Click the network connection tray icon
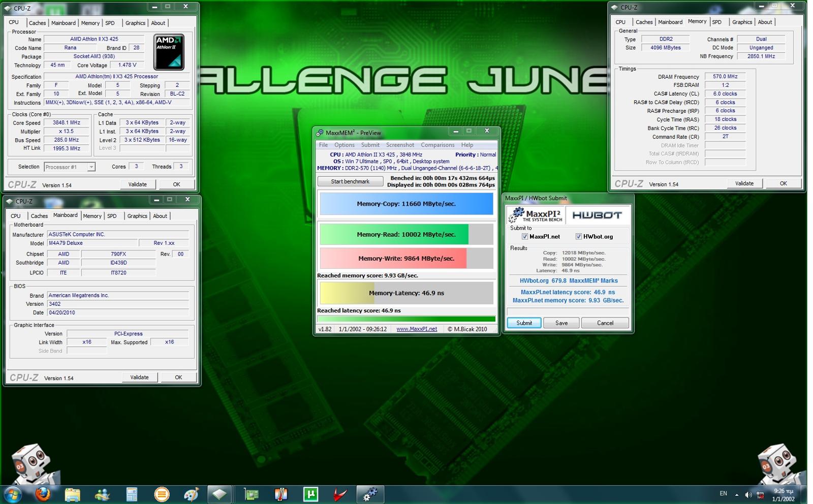This screenshot has width=813, height=504. pyautogui.click(x=761, y=495)
